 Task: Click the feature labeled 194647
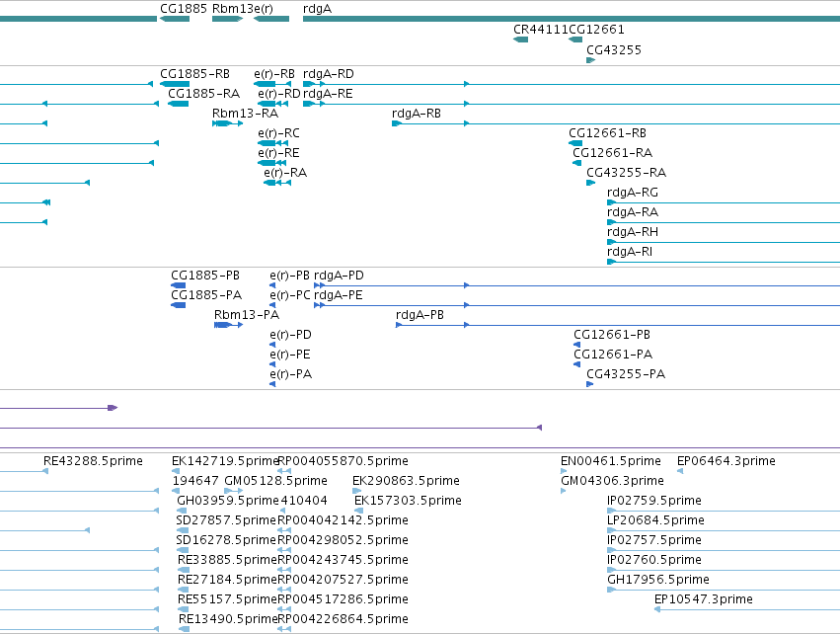pyautogui.click(x=195, y=481)
